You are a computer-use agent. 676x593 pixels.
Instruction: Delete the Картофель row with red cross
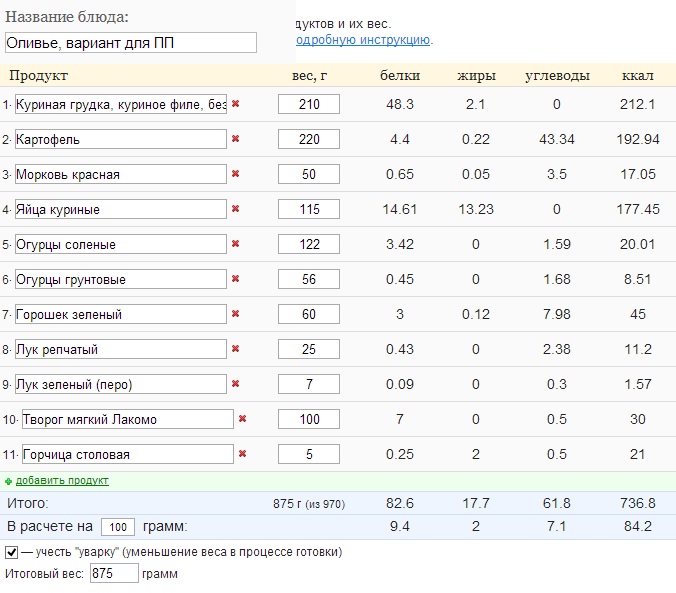pos(235,138)
